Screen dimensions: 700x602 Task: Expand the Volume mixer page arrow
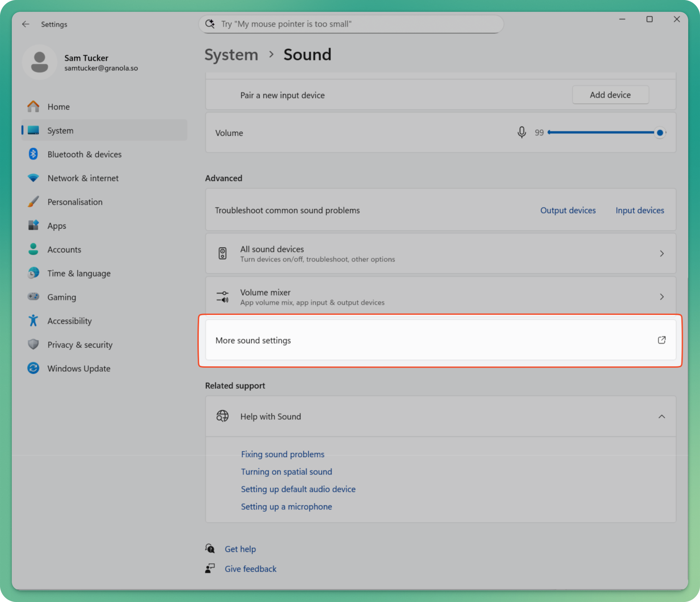point(662,297)
